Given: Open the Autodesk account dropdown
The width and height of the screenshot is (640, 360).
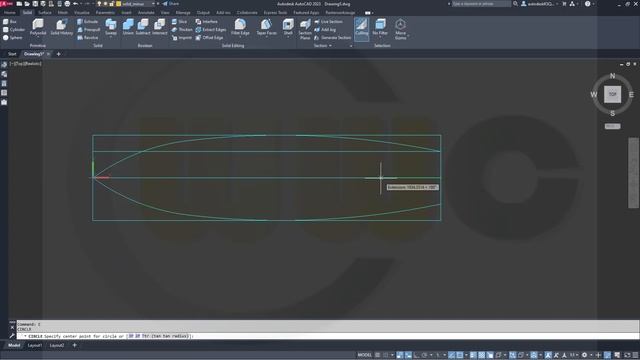Looking at the screenshot, I should tap(541, 4).
